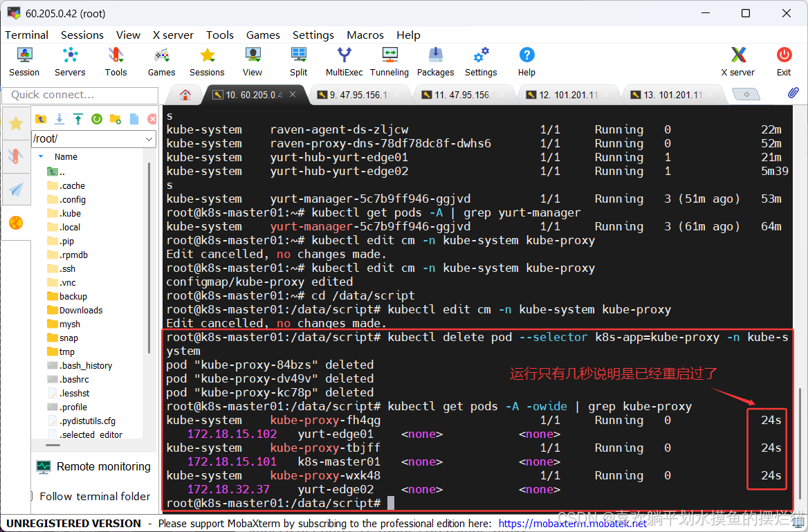The height and width of the screenshot is (532, 808).
Task: Select the sidebar Sftp globe tab
Action: pos(16,223)
